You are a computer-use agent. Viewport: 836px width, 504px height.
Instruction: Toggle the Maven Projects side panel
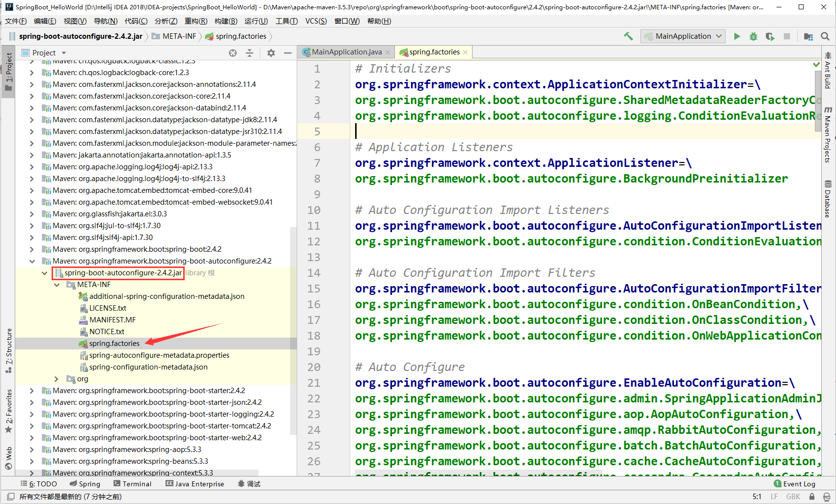coord(828,135)
